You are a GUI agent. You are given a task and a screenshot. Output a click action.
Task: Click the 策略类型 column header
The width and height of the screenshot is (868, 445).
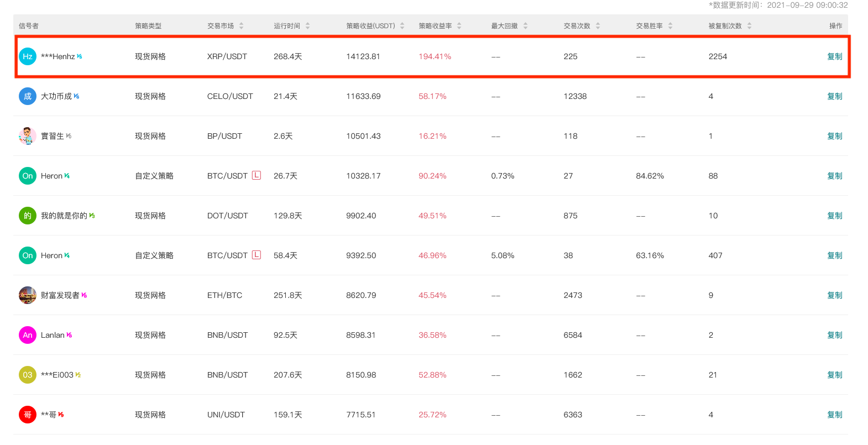point(148,26)
